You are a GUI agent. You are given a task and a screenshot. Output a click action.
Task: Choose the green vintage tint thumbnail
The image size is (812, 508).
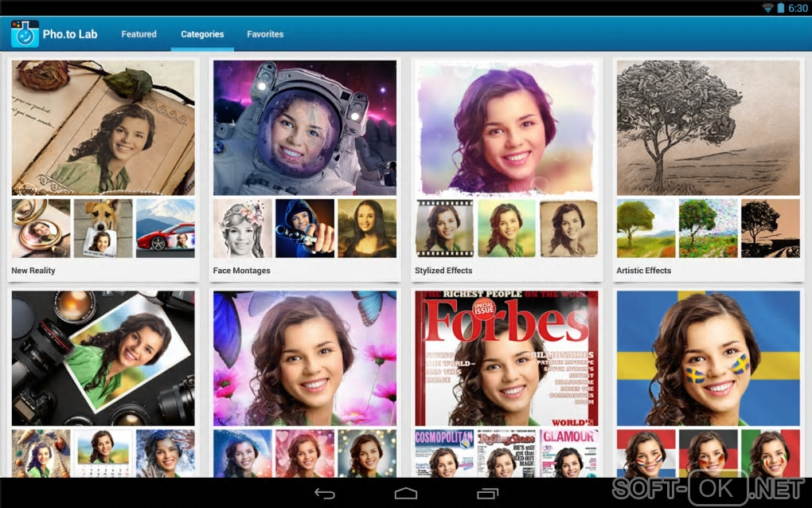tap(506, 229)
